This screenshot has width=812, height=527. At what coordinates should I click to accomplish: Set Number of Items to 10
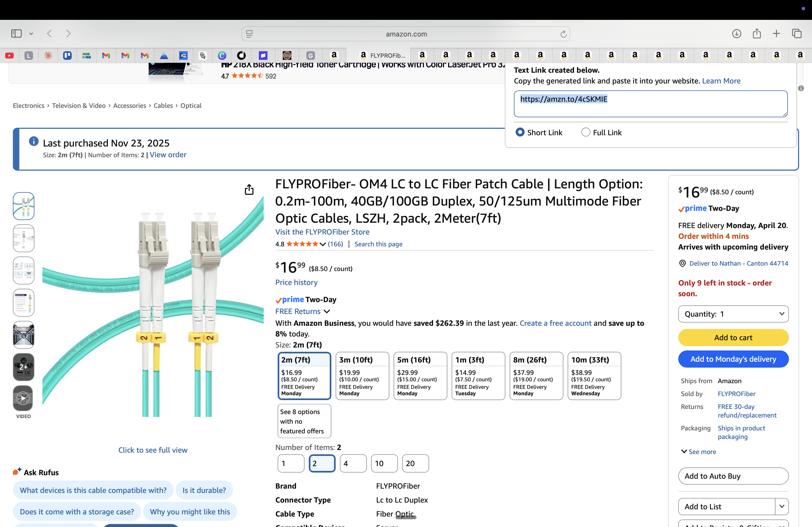(384, 463)
